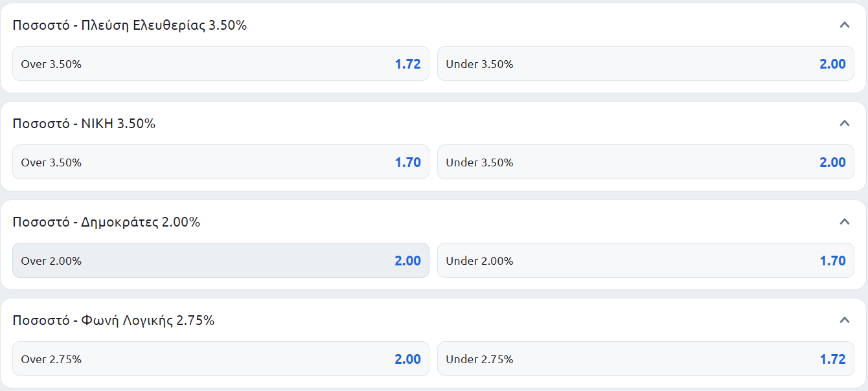Click the 1.70 odds in ΝΙΚΗ market

tap(408, 162)
